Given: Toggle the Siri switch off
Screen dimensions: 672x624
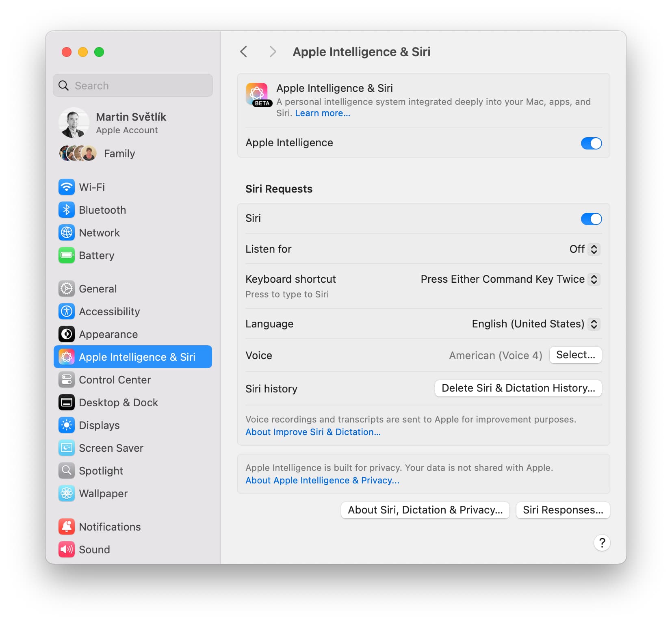Looking at the screenshot, I should (591, 219).
